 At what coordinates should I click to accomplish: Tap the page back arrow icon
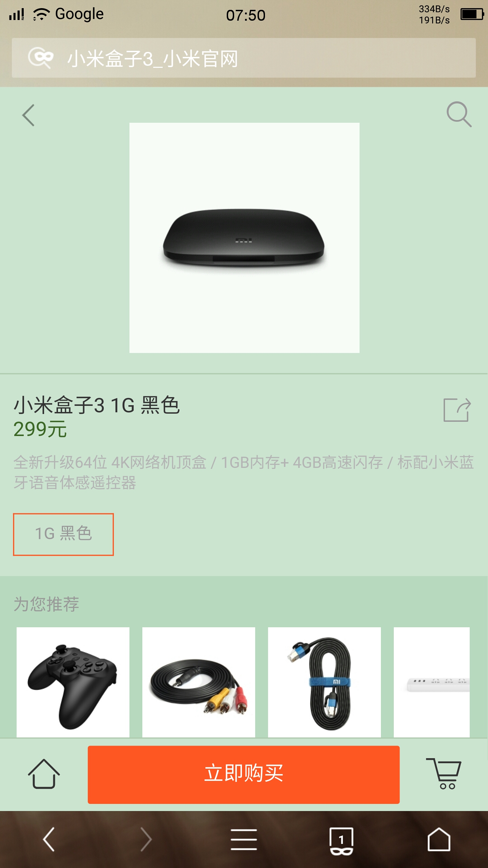coord(28,115)
